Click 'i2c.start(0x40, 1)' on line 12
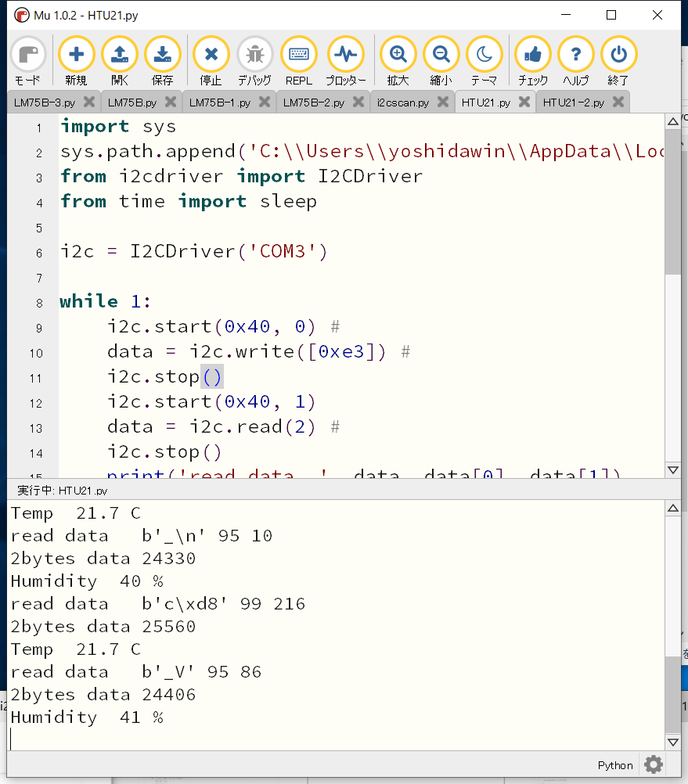 [x=211, y=401]
